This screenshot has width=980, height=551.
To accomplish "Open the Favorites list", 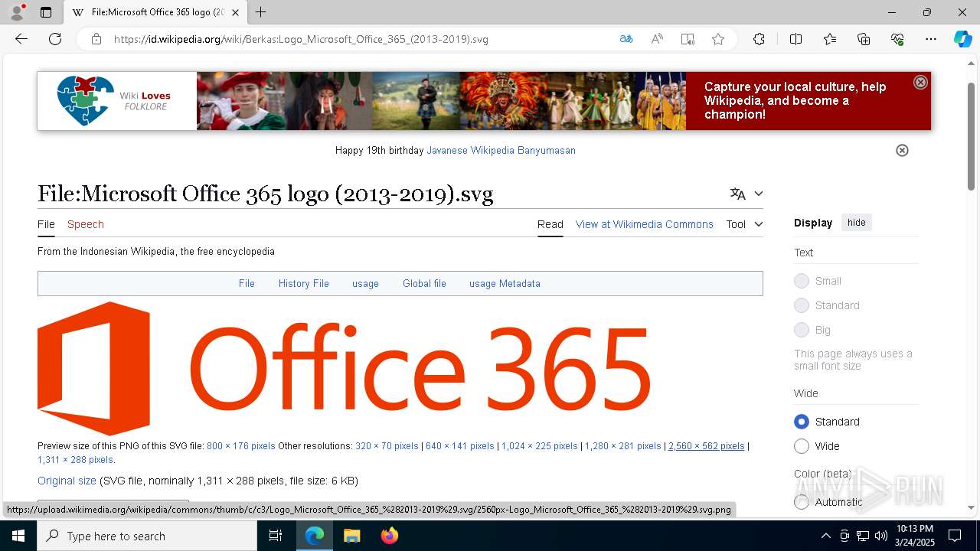I will pos(830,39).
